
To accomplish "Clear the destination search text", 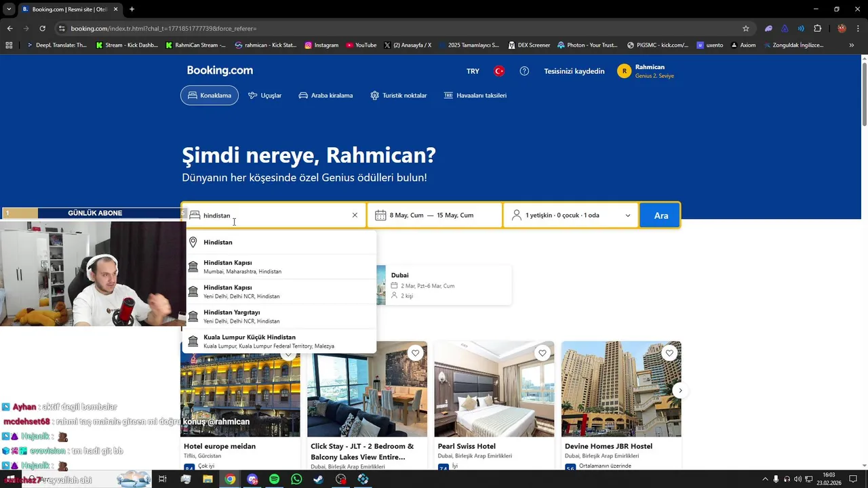I will coord(355,216).
